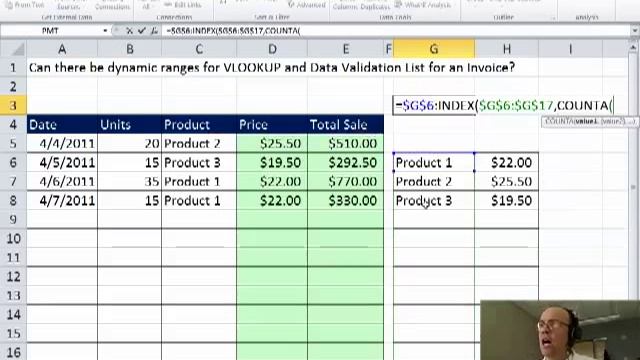Select column B header
The image size is (640, 360).
coord(130,49)
